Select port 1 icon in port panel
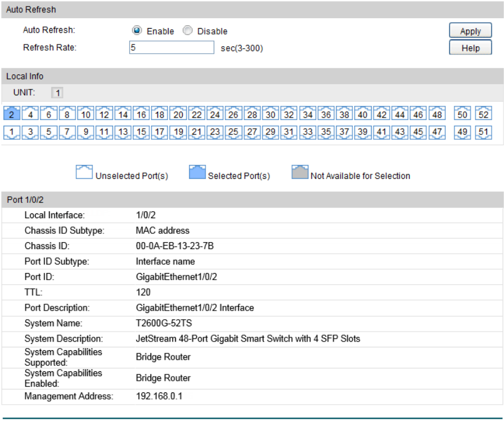This screenshot has height=424, width=504. [12, 132]
